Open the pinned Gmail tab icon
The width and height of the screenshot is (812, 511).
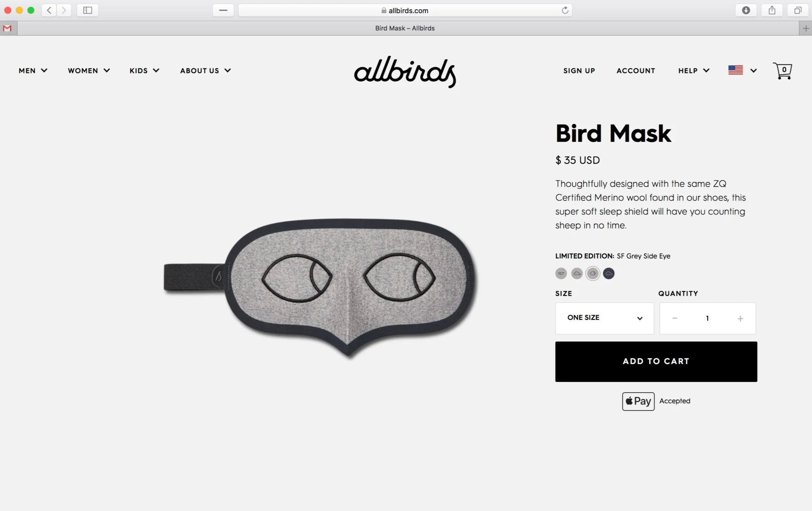click(x=7, y=28)
